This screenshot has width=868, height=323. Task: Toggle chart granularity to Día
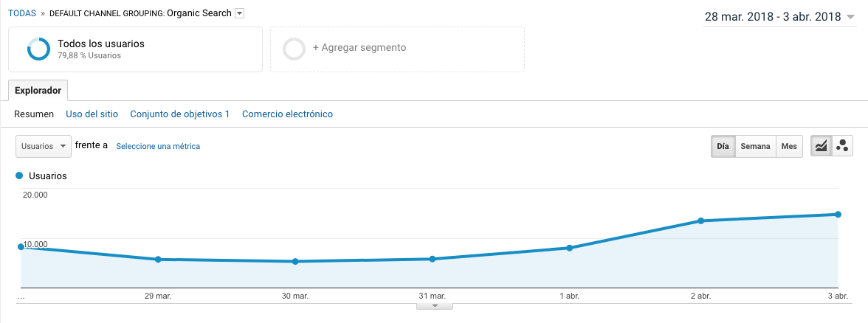pos(723,146)
